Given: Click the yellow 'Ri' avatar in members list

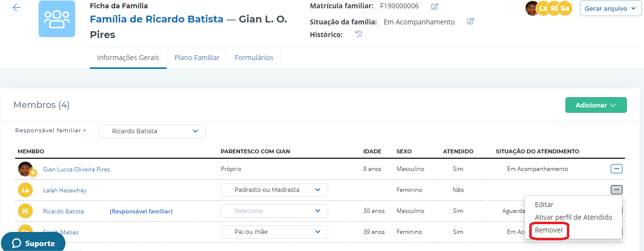Looking at the screenshot, I should point(25,211).
